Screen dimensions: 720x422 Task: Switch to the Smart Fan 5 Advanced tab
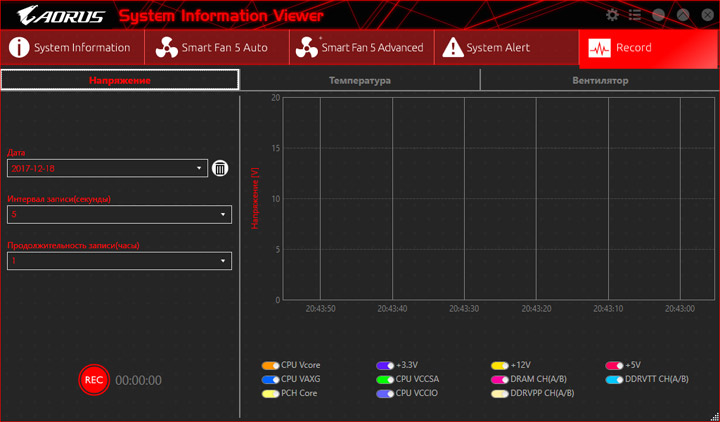(x=362, y=48)
